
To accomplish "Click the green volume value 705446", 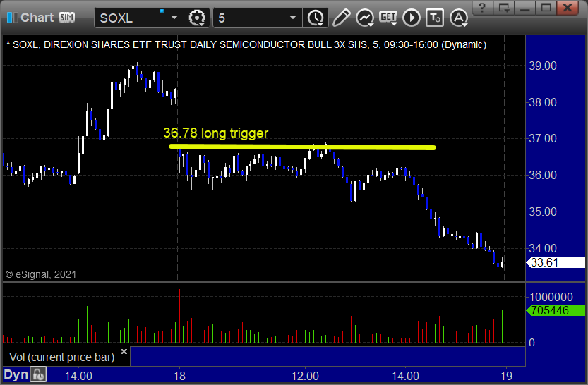I will 556,310.
